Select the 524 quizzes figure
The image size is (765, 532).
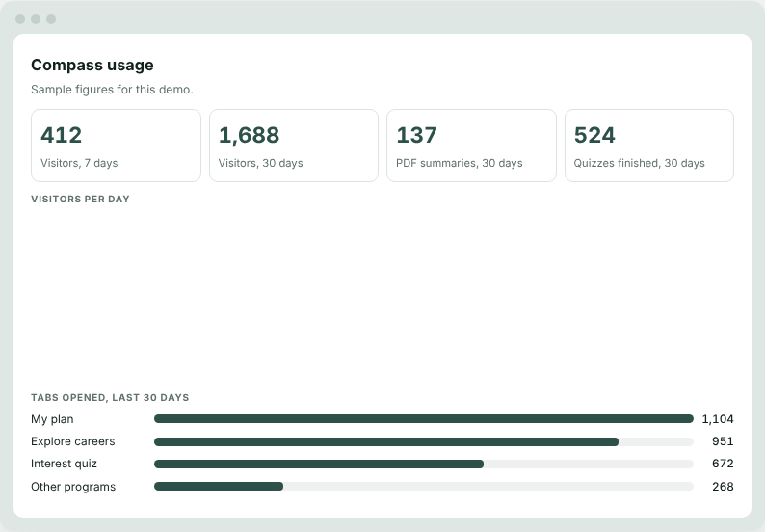(x=594, y=135)
